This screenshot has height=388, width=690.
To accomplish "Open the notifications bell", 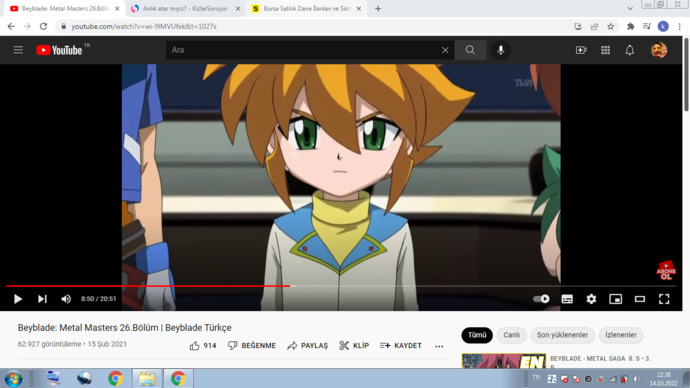I will coord(630,50).
